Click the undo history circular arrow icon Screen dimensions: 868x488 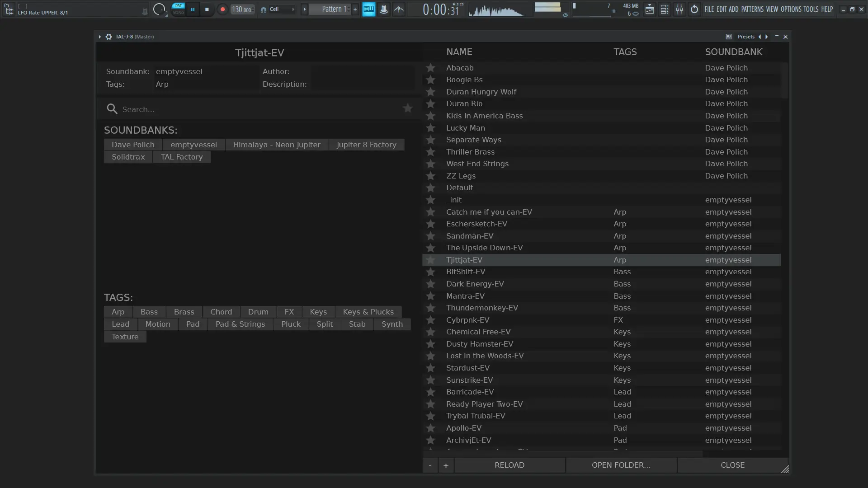tap(694, 9)
